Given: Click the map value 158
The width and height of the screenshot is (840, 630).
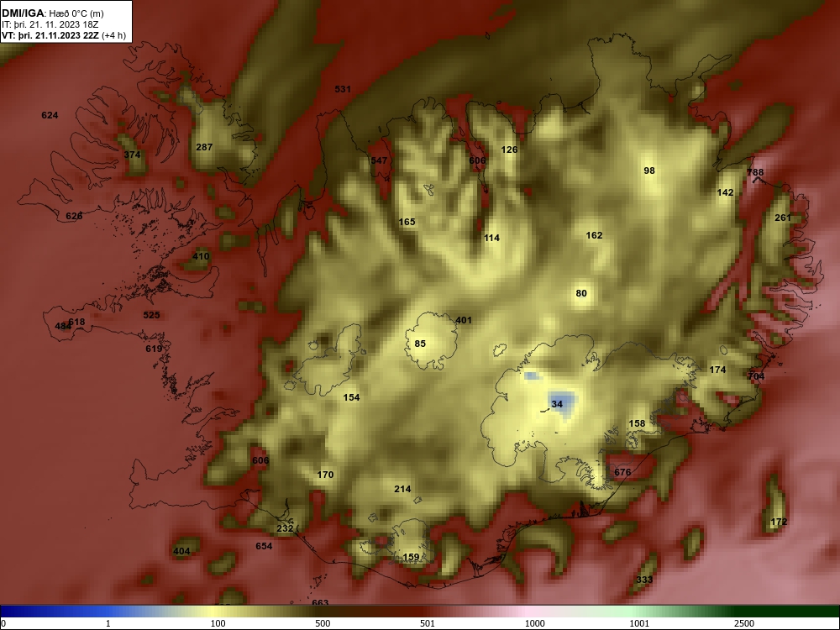Looking at the screenshot, I should point(637,423).
